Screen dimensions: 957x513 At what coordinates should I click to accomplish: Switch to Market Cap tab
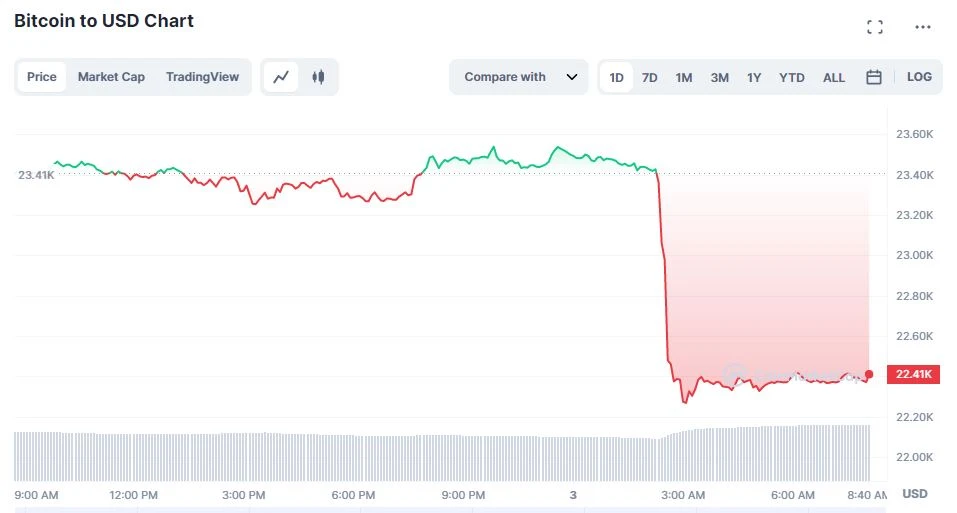pos(111,77)
